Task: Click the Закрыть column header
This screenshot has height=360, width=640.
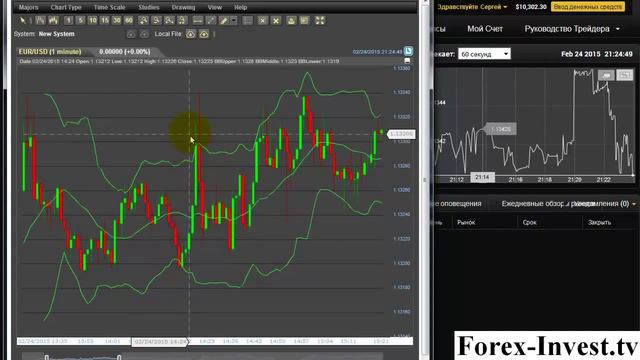Action: (599, 223)
